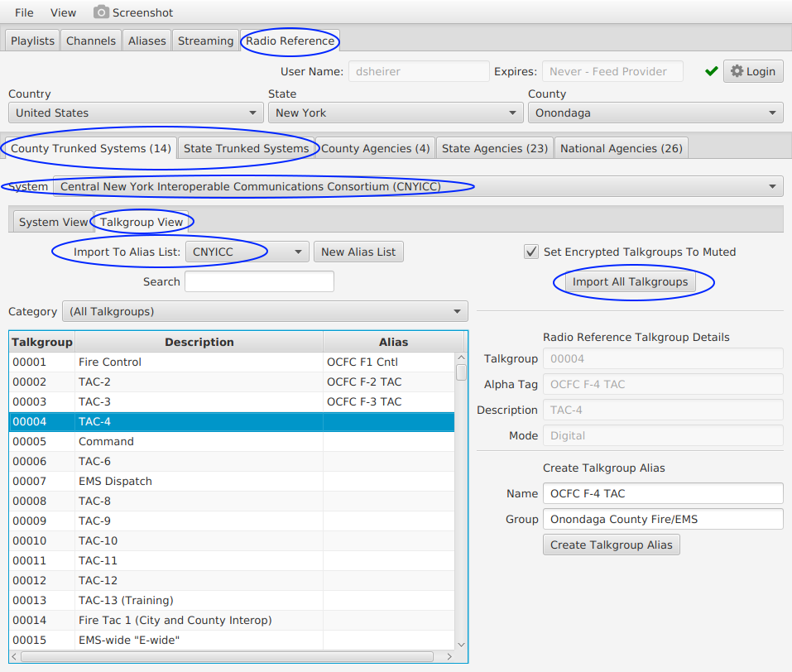Image resolution: width=792 pixels, height=672 pixels.
Task: Open the Category dropdown showing All Talkgroups
Action: pos(265,311)
